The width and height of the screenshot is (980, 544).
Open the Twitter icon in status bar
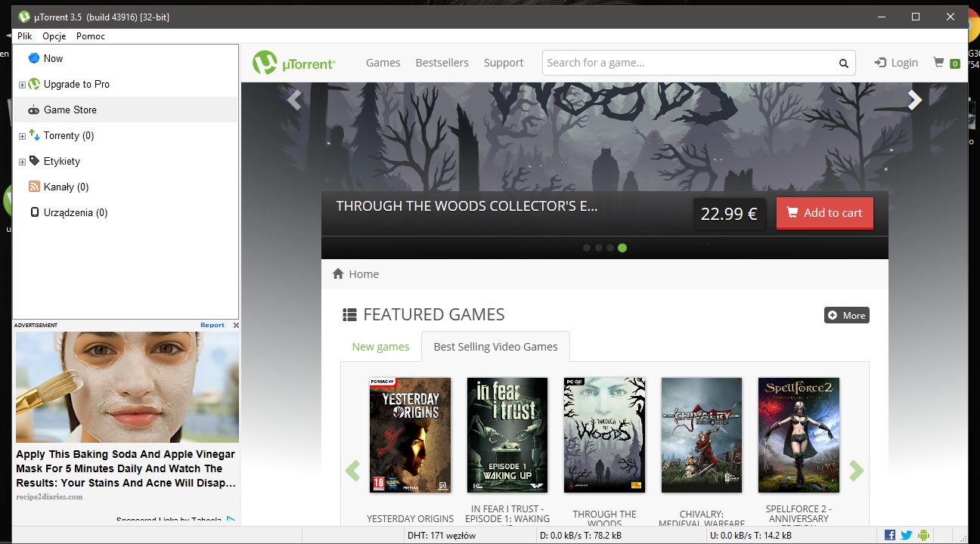click(907, 535)
